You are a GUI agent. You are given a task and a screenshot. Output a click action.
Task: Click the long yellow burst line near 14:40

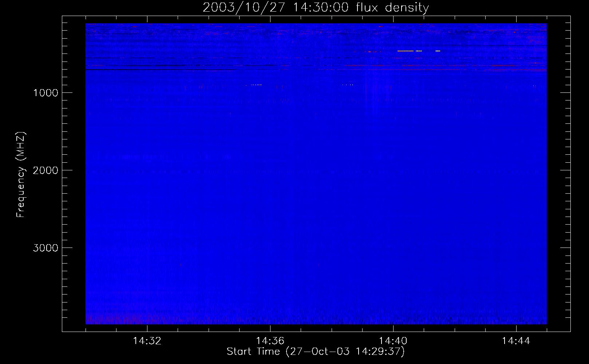406,51
